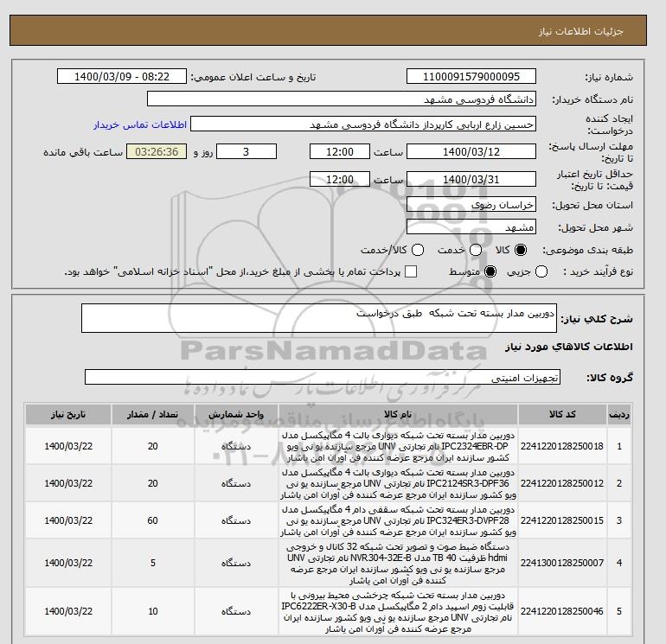Click the IPC324ER3-DVPF28 dome camera description
Screen dimensions: 666x644
point(398,520)
